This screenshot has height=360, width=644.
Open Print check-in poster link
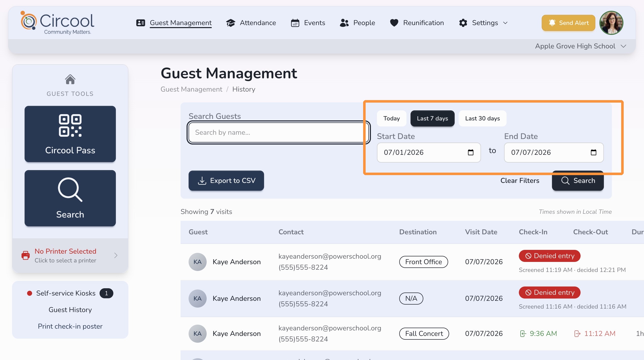pos(70,326)
